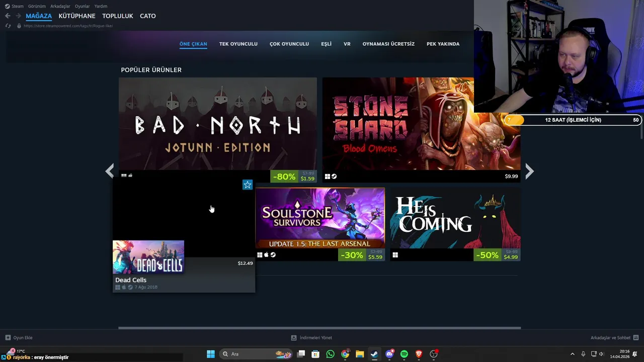
Task: Click the microphone tray icon
Action: click(583, 354)
